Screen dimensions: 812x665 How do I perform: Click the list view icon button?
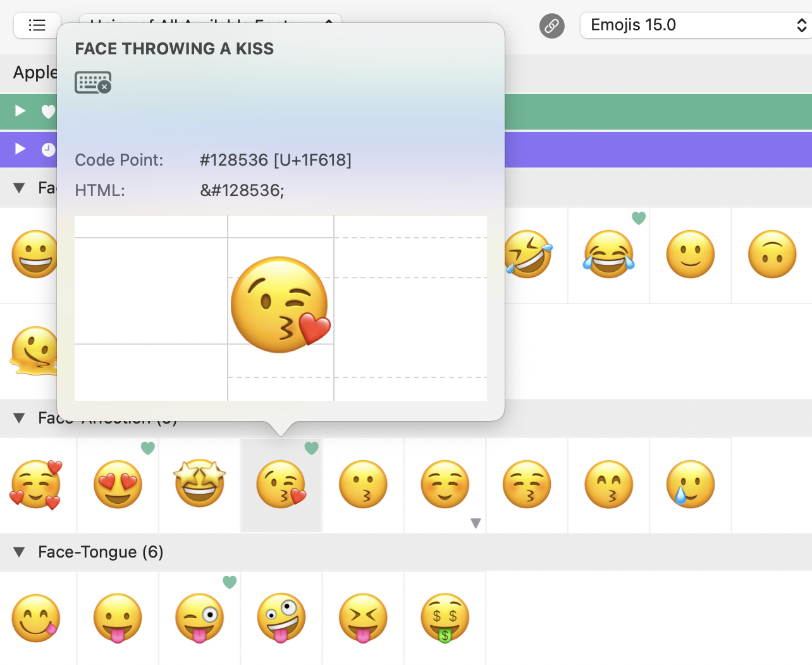[37, 25]
